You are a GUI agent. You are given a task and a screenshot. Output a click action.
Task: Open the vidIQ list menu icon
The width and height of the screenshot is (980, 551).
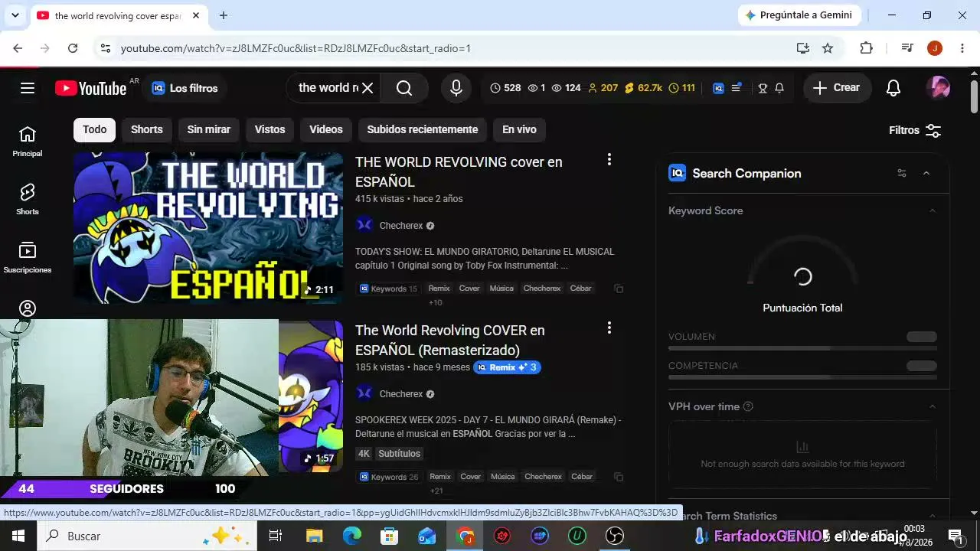(737, 88)
